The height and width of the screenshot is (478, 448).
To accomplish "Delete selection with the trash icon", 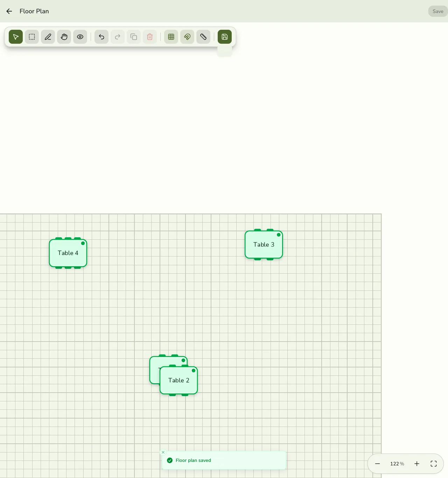I will pos(150,37).
